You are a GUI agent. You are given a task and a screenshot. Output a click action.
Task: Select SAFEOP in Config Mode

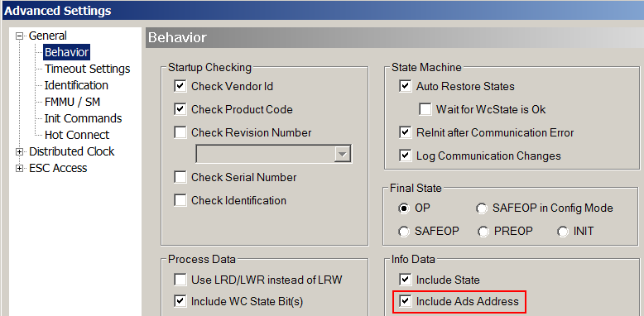pyautogui.click(x=482, y=208)
